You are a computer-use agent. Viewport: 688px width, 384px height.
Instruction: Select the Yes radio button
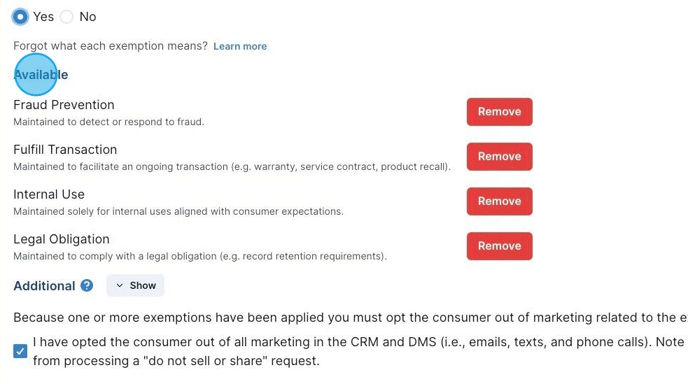point(20,17)
